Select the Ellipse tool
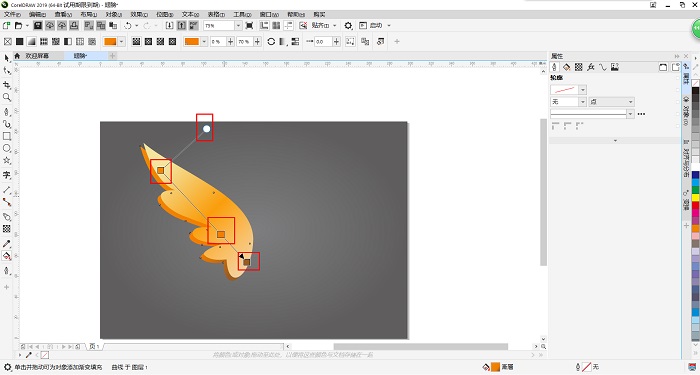 point(7,148)
